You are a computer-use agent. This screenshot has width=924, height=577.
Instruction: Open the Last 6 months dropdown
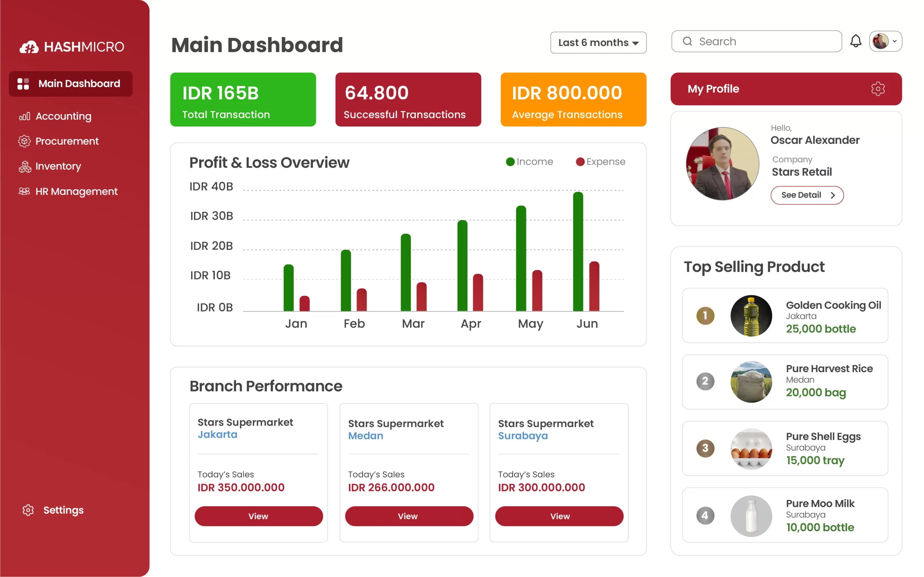598,42
